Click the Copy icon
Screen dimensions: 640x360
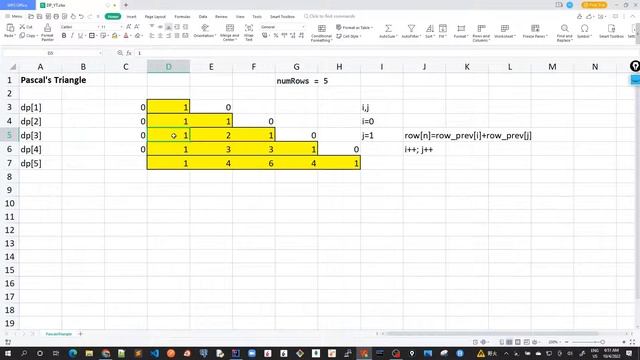[x=22, y=36]
